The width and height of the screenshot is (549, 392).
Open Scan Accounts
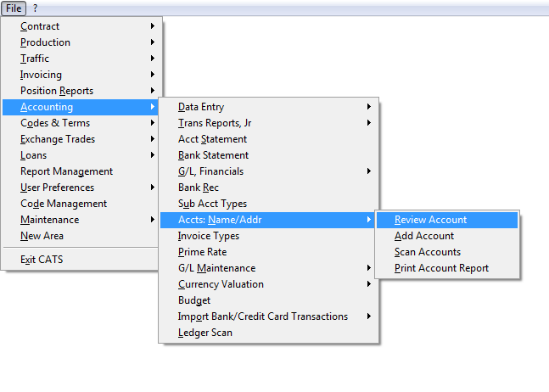447,252
